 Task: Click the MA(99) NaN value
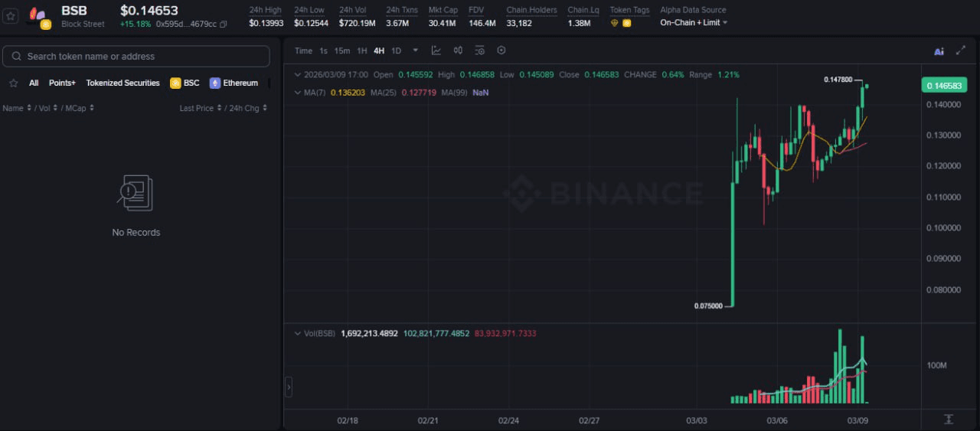click(x=481, y=93)
